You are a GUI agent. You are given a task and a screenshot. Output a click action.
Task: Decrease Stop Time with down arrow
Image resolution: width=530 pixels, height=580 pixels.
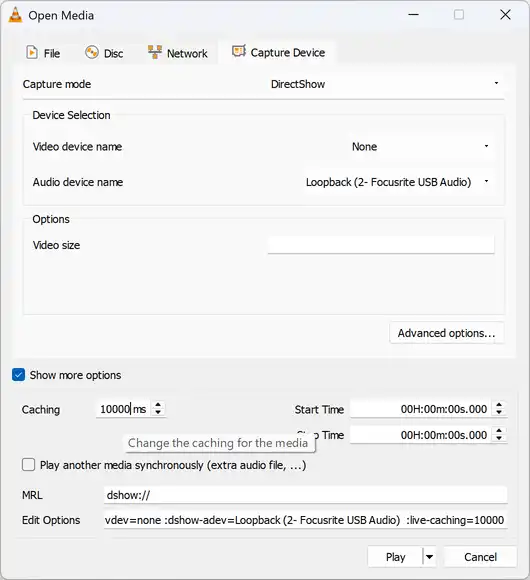point(499,439)
